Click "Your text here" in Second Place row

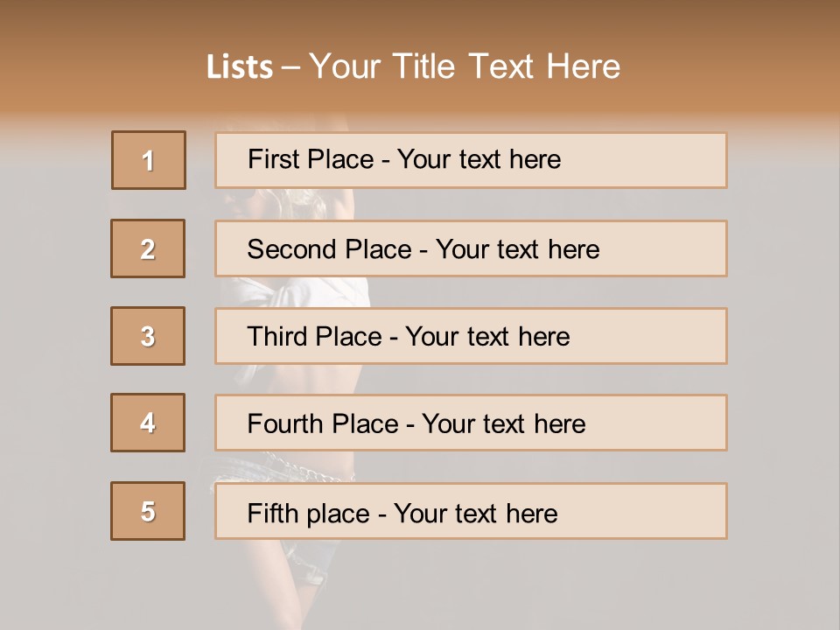[517, 249]
